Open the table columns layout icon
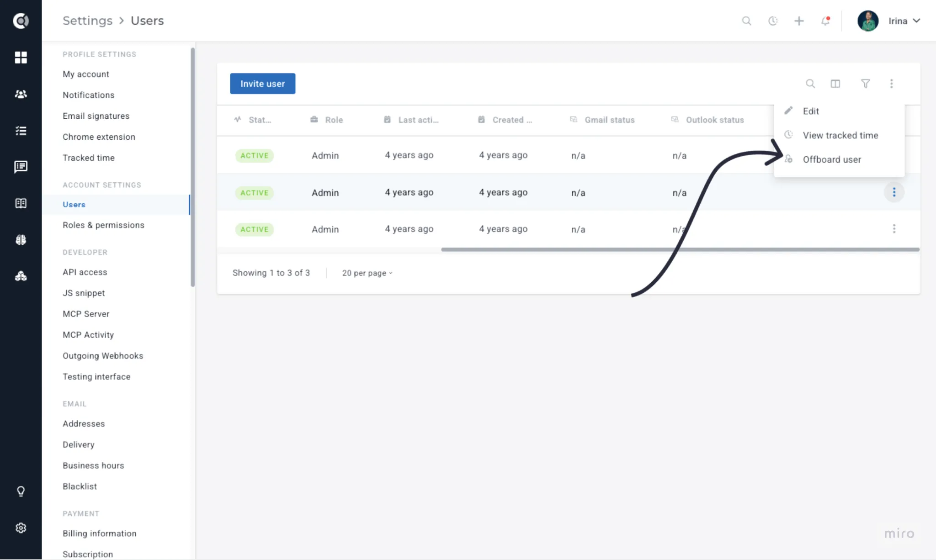This screenshot has height=560, width=936. point(835,84)
